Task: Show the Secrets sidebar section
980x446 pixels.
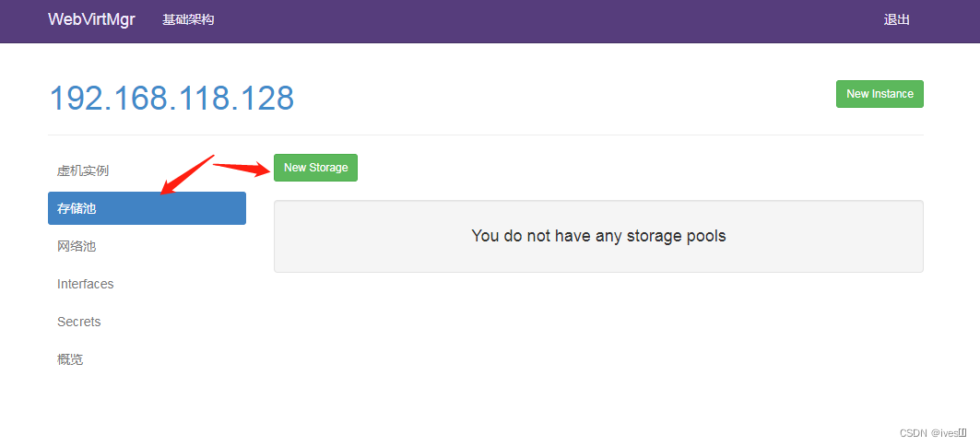Action: [x=79, y=322]
